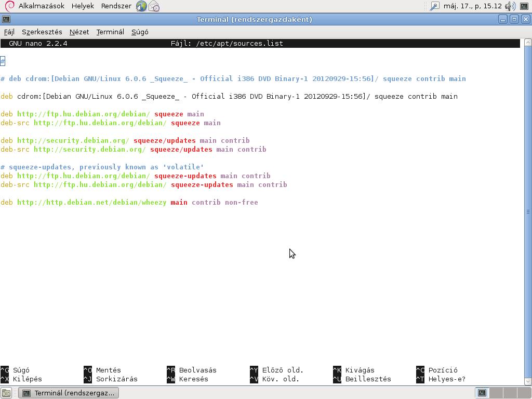
Task: Click the Fájl: /etc/apt/sources.list header
Action: (227, 44)
